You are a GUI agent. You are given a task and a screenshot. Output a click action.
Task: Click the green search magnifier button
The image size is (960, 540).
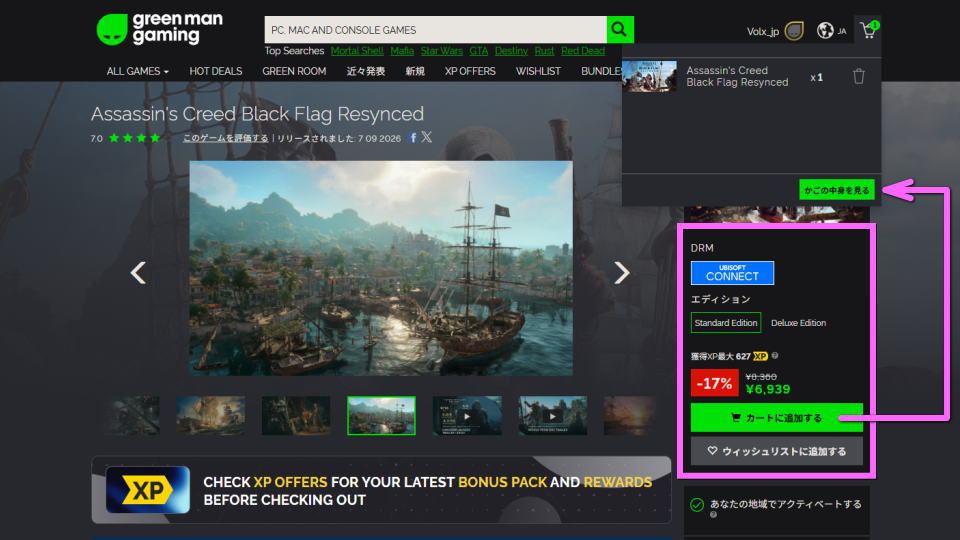pyautogui.click(x=620, y=29)
